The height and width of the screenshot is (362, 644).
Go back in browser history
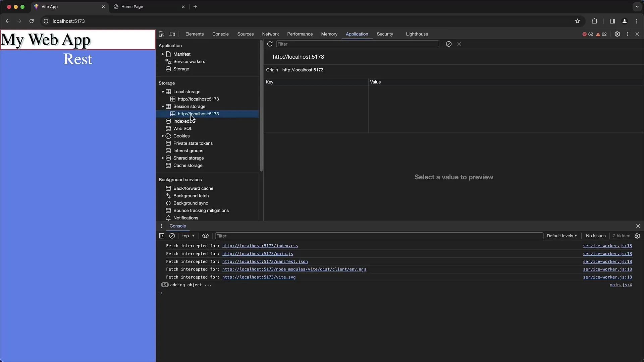coord(7,21)
